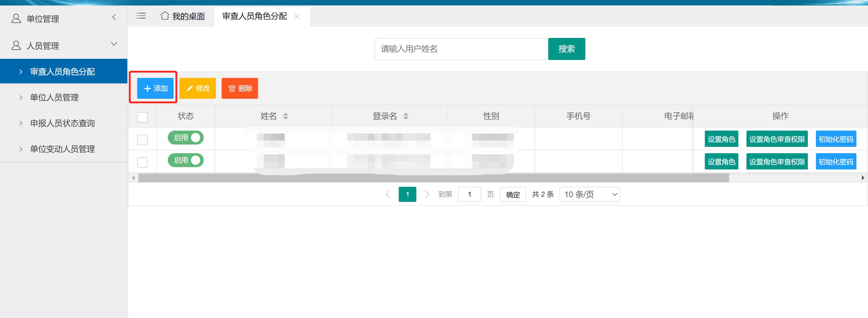Click 设置角色 on the first row

[721, 138]
